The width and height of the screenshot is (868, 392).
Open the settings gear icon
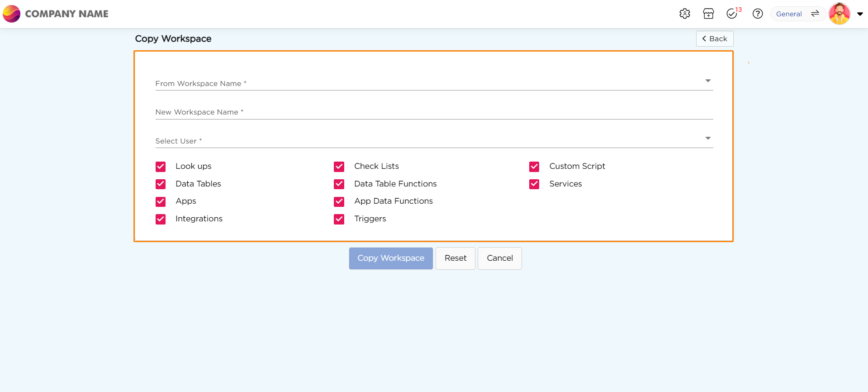pos(684,14)
